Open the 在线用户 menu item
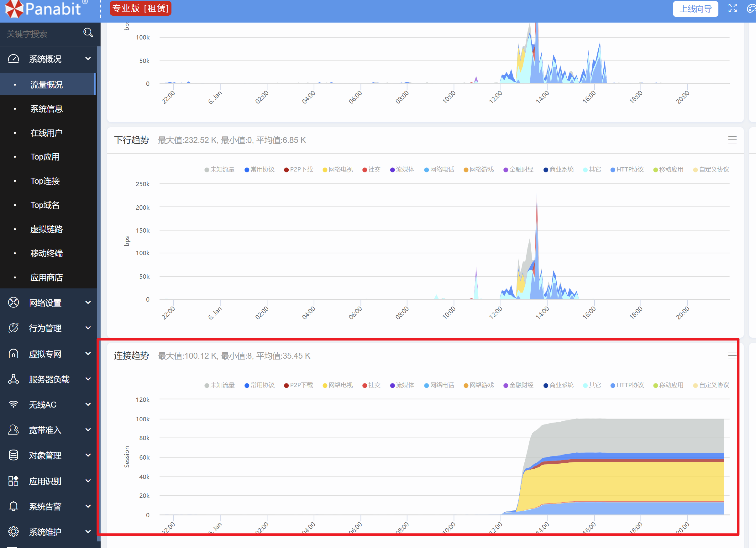Viewport: 756px width, 548px height. click(x=46, y=133)
